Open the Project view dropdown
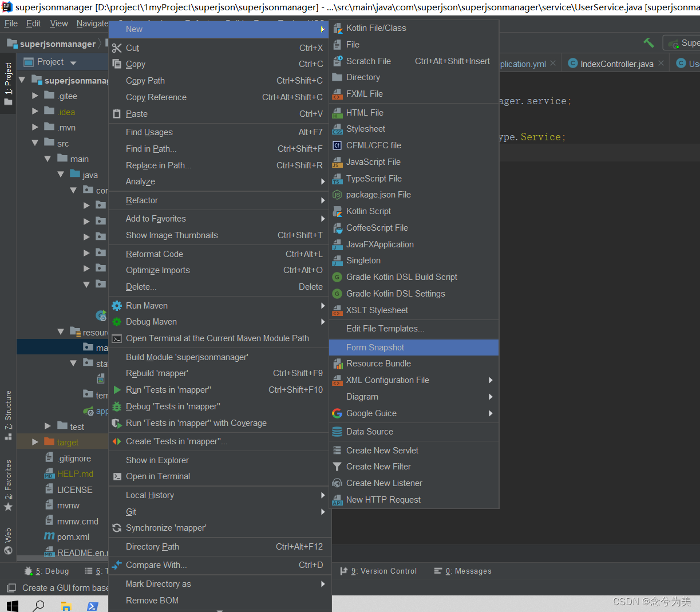 coord(73,62)
